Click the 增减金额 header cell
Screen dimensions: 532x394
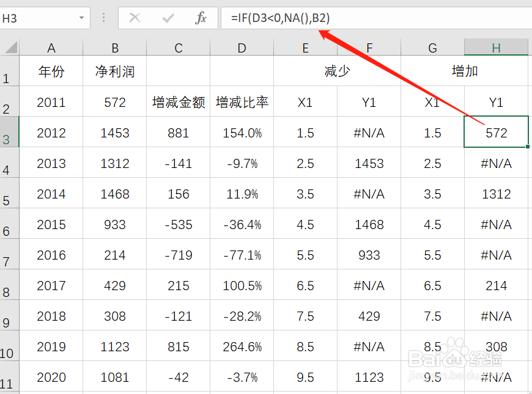tap(178, 101)
